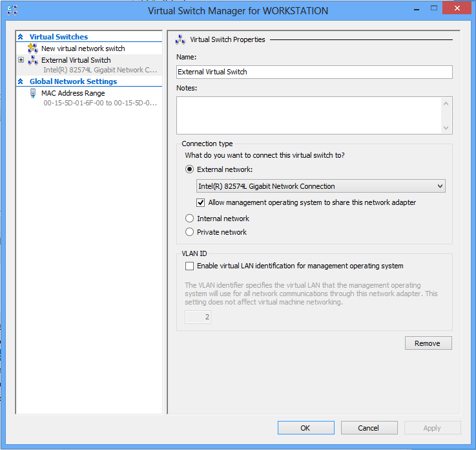Click the Remove button

point(428,343)
